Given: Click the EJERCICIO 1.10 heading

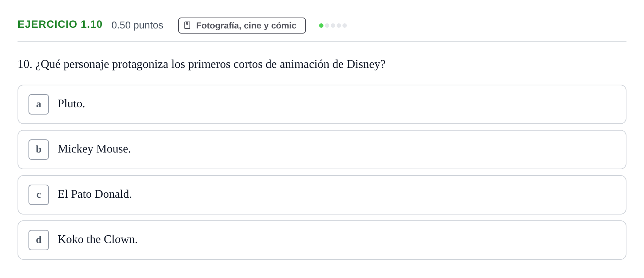Looking at the screenshot, I should (60, 24).
